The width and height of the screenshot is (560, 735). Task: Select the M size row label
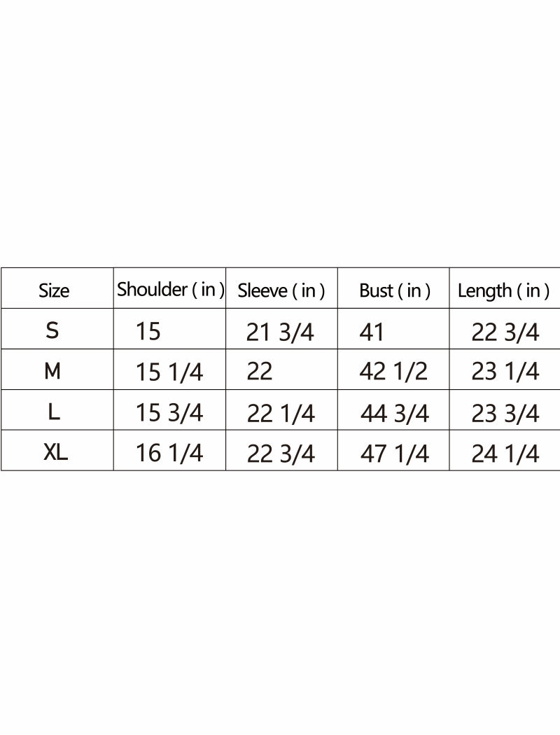[52, 371]
